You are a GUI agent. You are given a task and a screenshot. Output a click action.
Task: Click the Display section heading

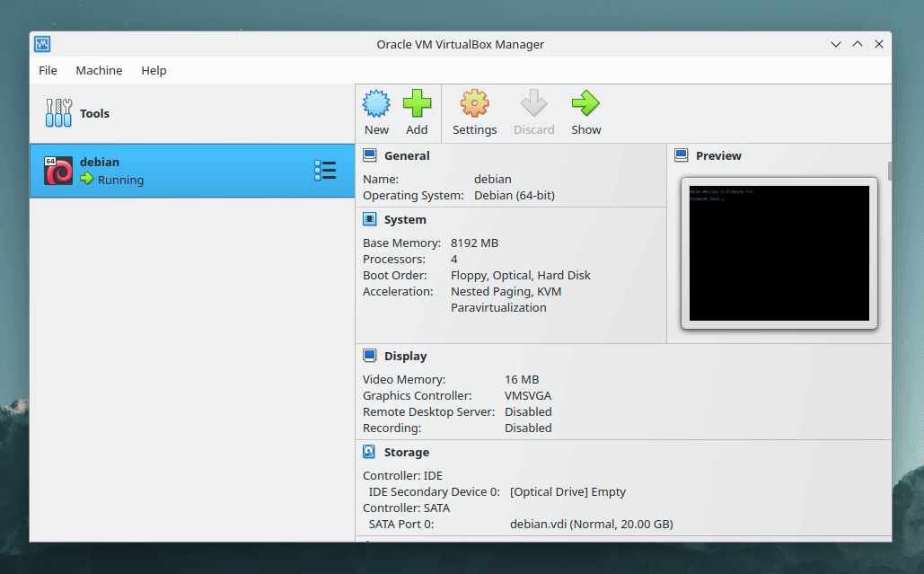point(406,356)
